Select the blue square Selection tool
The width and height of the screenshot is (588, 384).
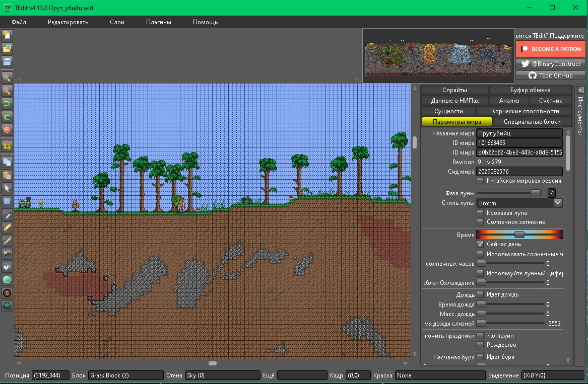tap(7, 201)
